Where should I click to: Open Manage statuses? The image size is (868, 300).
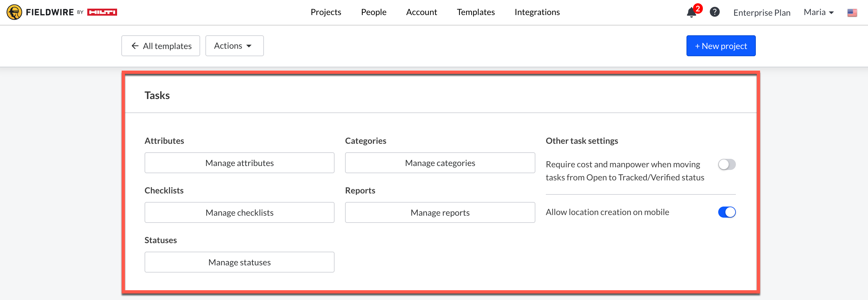coord(239,262)
